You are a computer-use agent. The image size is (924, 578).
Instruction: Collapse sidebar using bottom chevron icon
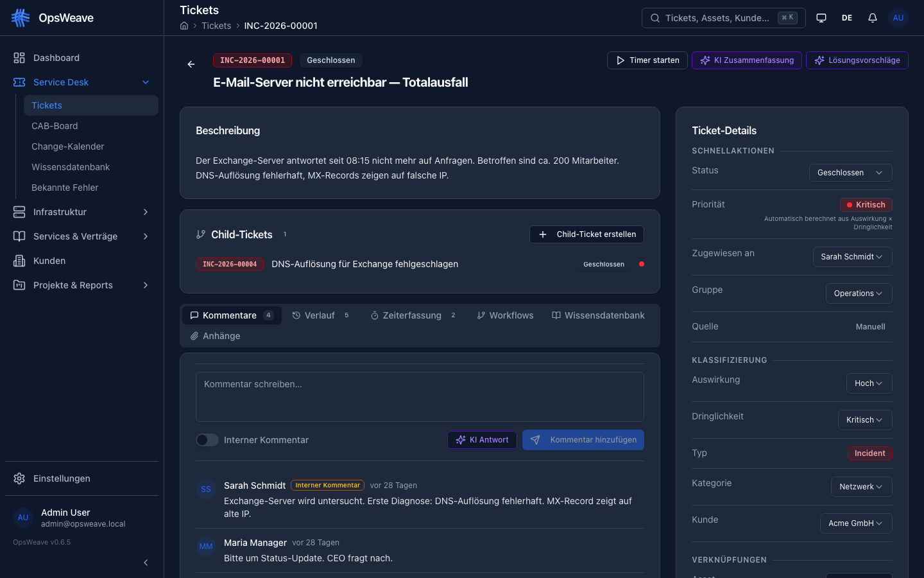pyautogui.click(x=146, y=563)
